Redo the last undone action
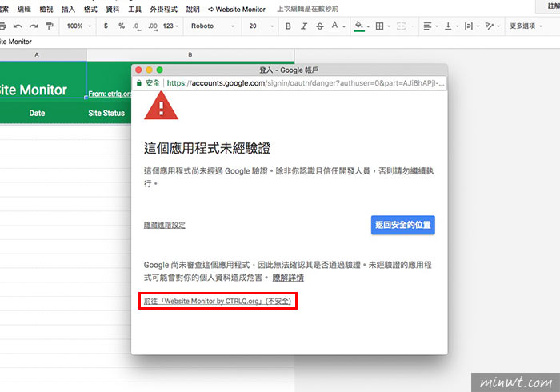560x392 pixels. 34,26
